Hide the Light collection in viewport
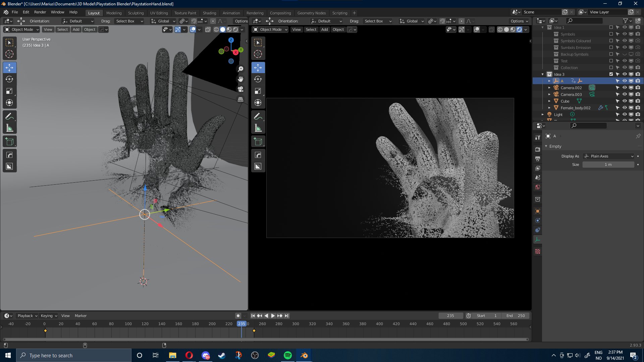 [625, 114]
